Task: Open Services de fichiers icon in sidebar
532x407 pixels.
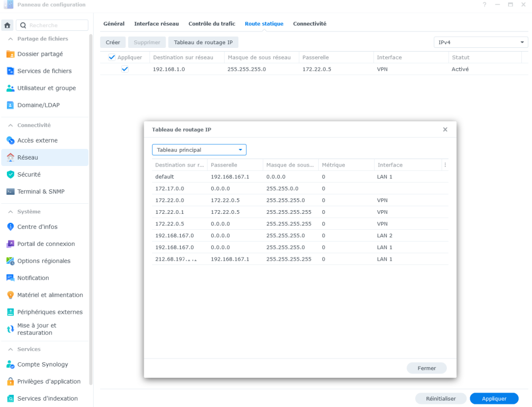Action: [x=10, y=71]
